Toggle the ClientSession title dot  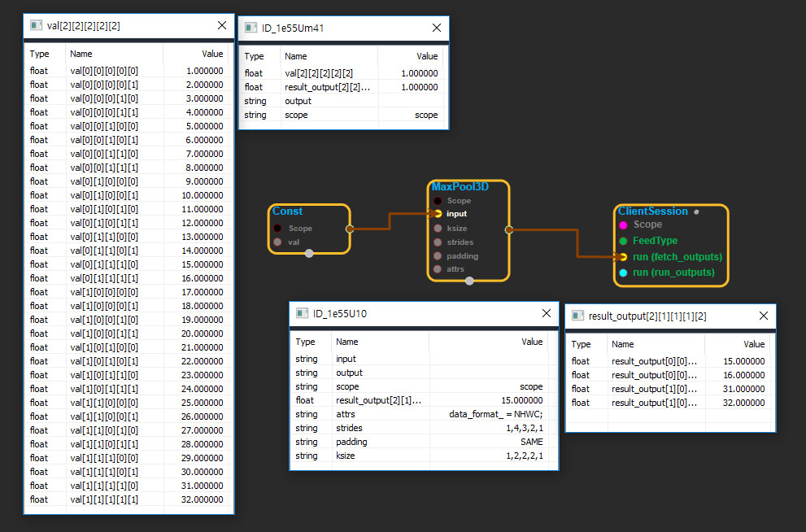point(697,211)
